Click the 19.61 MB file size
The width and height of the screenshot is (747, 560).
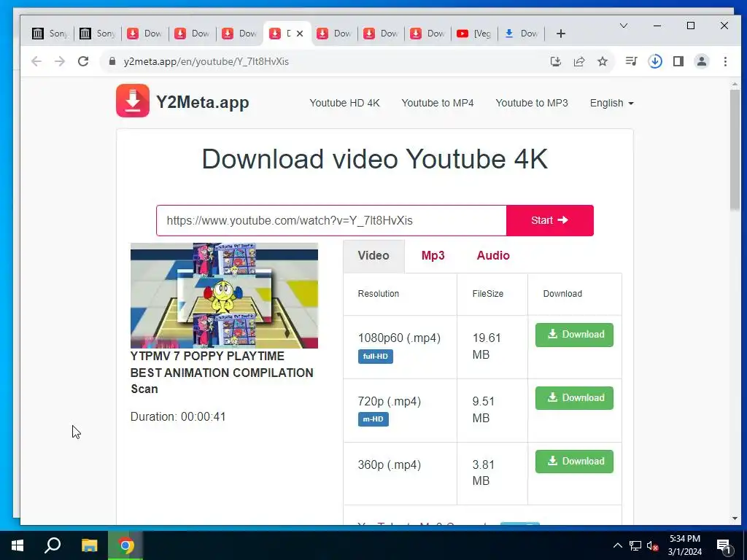coord(487,346)
